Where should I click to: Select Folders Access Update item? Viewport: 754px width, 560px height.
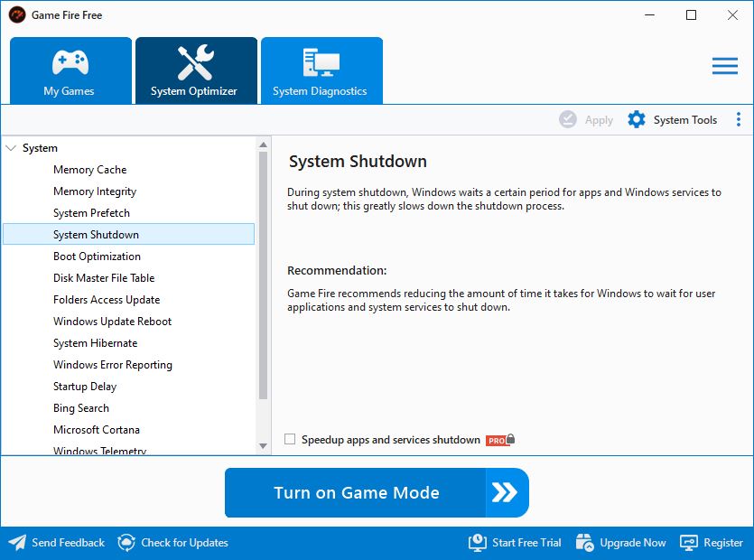107,300
